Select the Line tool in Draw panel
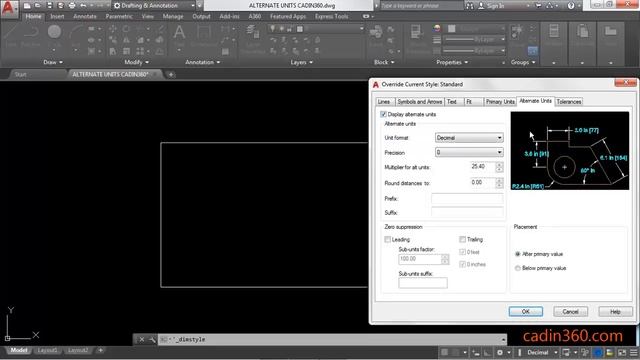The image size is (640, 360). tap(10, 35)
